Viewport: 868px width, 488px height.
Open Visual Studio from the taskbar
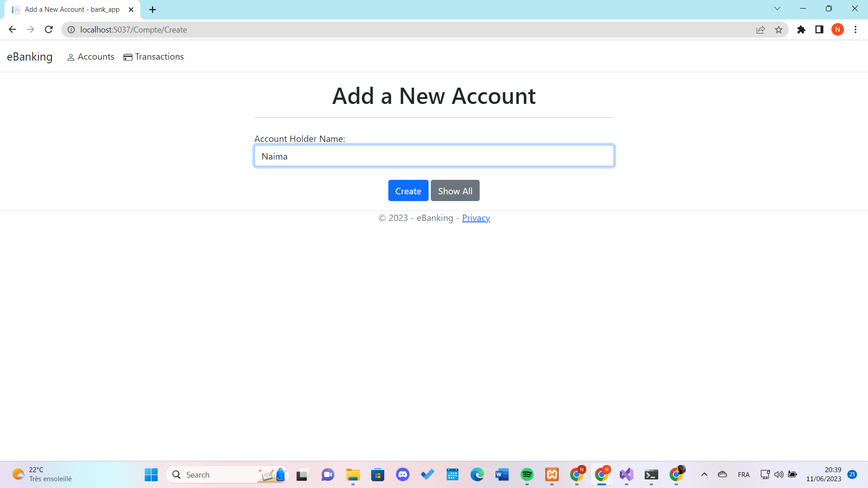(x=626, y=474)
